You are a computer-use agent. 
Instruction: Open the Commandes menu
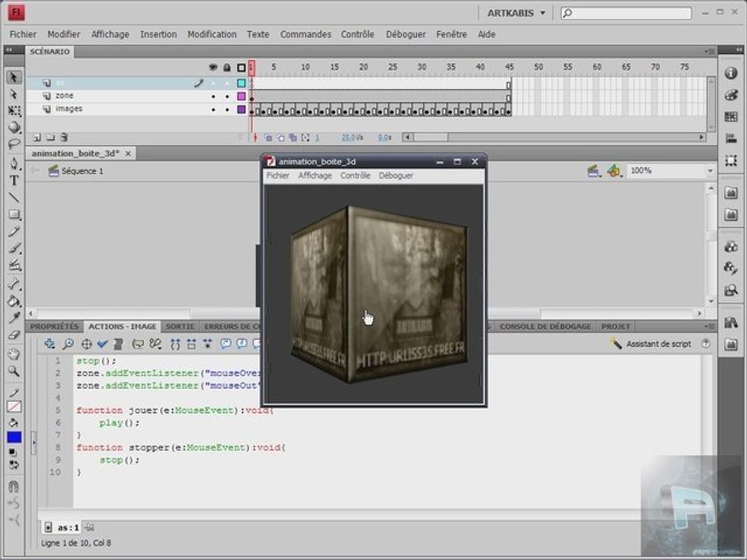point(305,34)
